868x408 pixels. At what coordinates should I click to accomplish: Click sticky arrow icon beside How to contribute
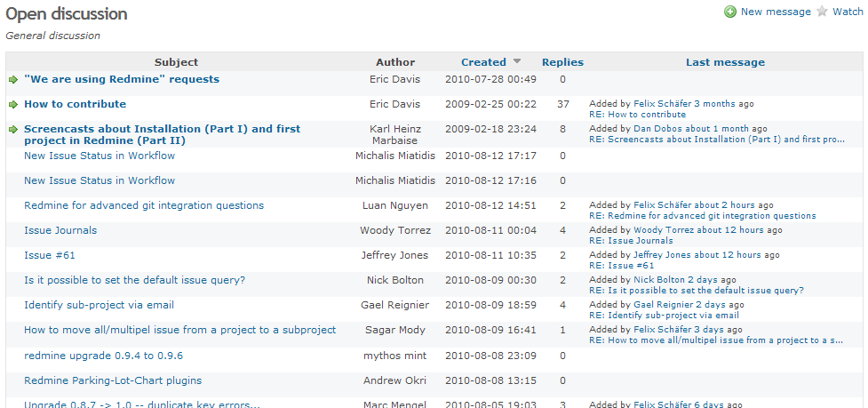(13, 105)
